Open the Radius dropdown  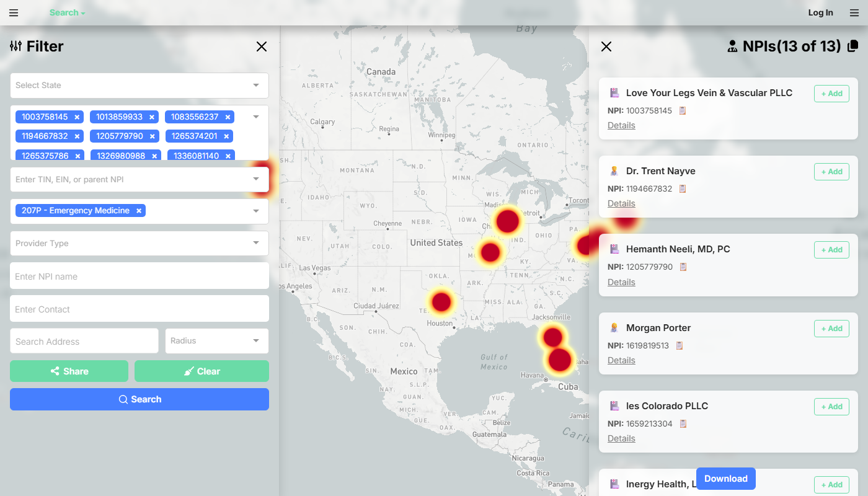pos(216,340)
